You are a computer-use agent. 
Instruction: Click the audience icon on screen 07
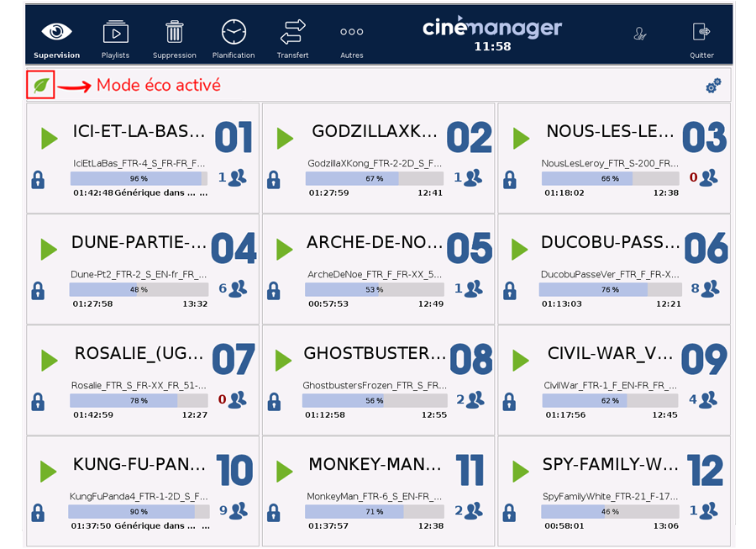tap(238, 399)
